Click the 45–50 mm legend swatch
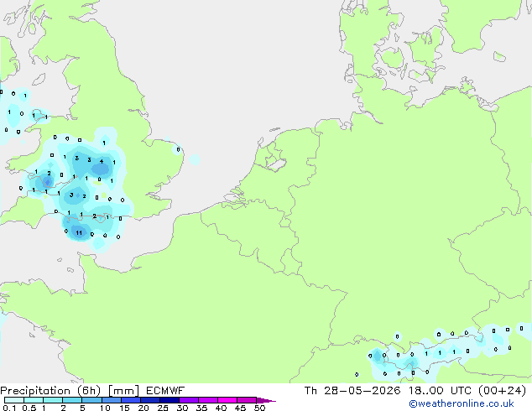 (247, 400)
